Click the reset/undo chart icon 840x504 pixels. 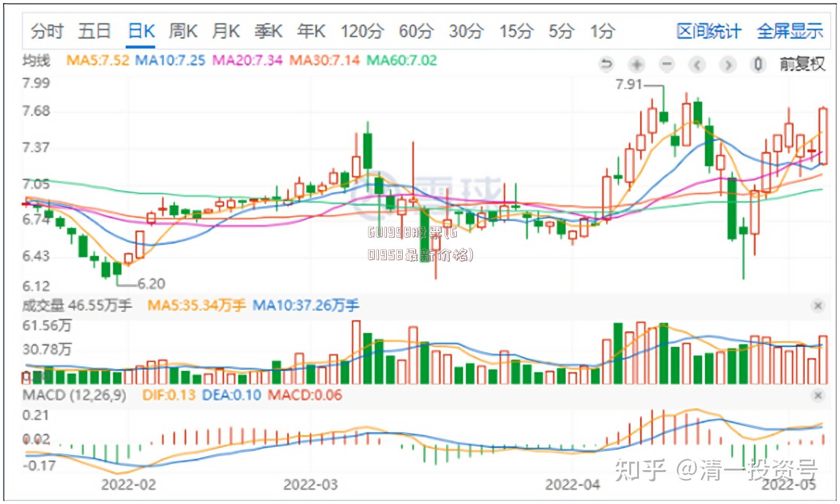pyautogui.click(x=606, y=64)
